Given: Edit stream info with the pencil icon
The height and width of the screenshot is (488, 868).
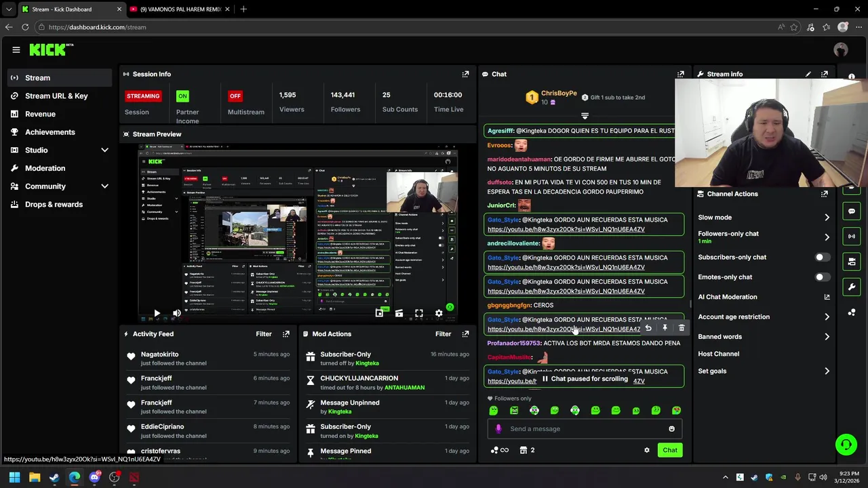Looking at the screenshot, I should click(808, 74).
